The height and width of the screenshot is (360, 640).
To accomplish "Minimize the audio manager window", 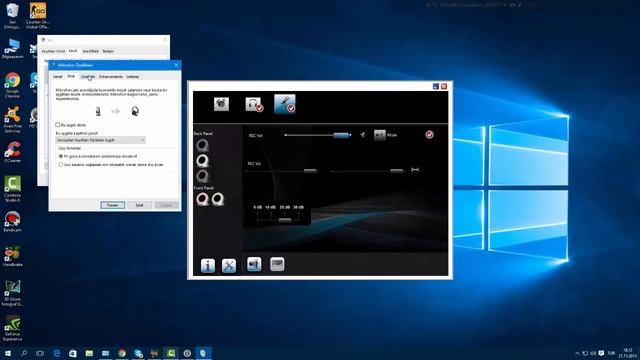I will point(436,86).
